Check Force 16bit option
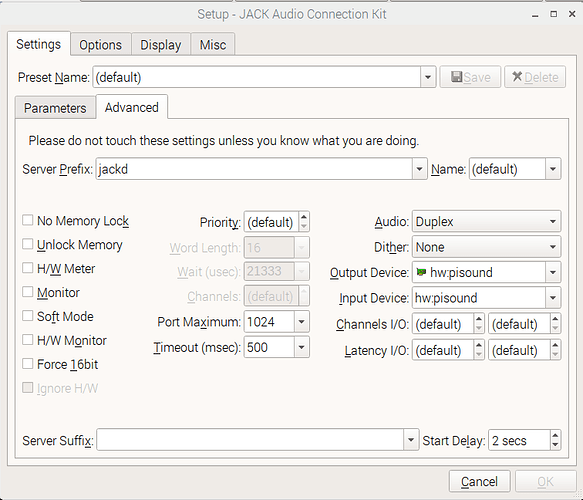 tap(28, 364)
